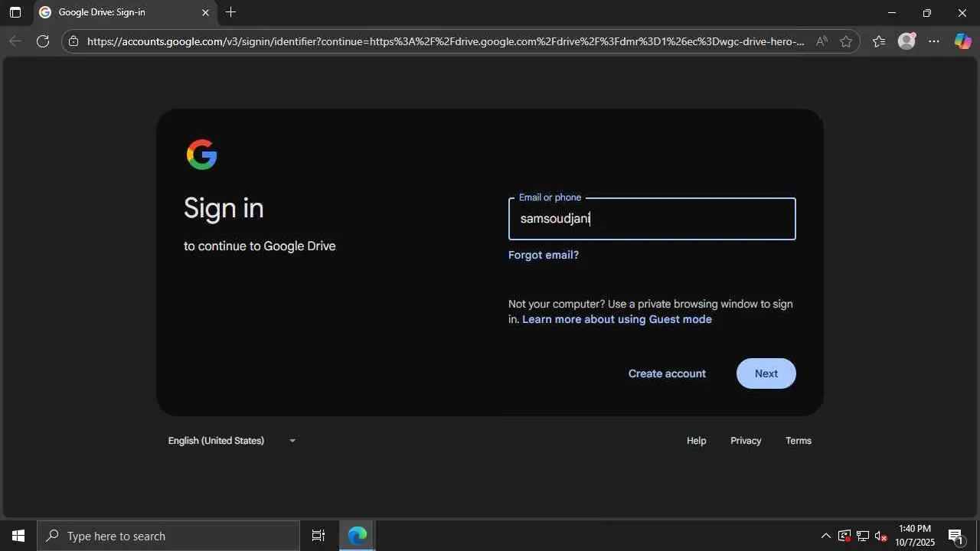Open Copilot sidebar icon
This screenshot has width=980, height=551.
(x=962, y=41)
